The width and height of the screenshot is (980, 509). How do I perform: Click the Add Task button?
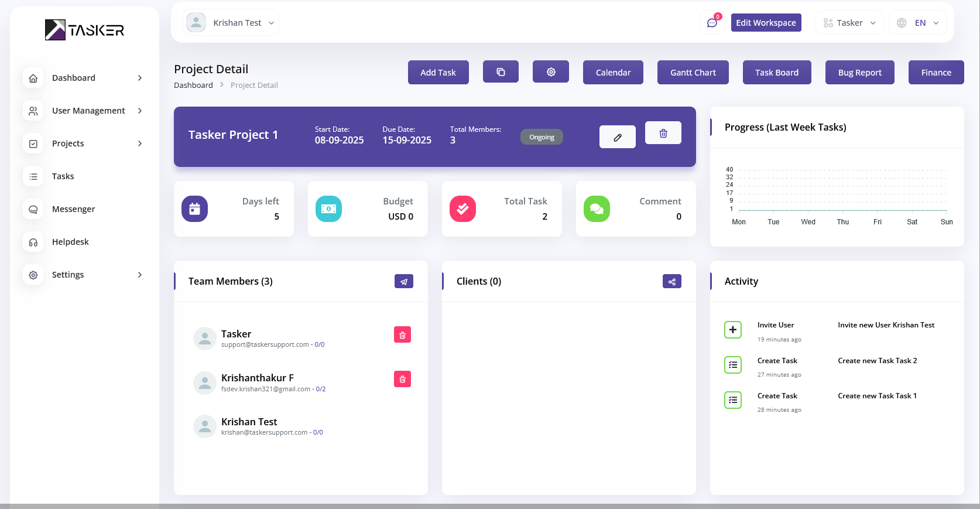point(438,73)
